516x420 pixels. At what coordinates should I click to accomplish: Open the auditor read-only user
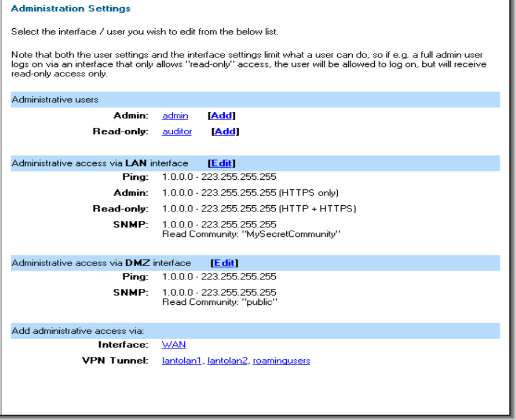click(177, 132)
